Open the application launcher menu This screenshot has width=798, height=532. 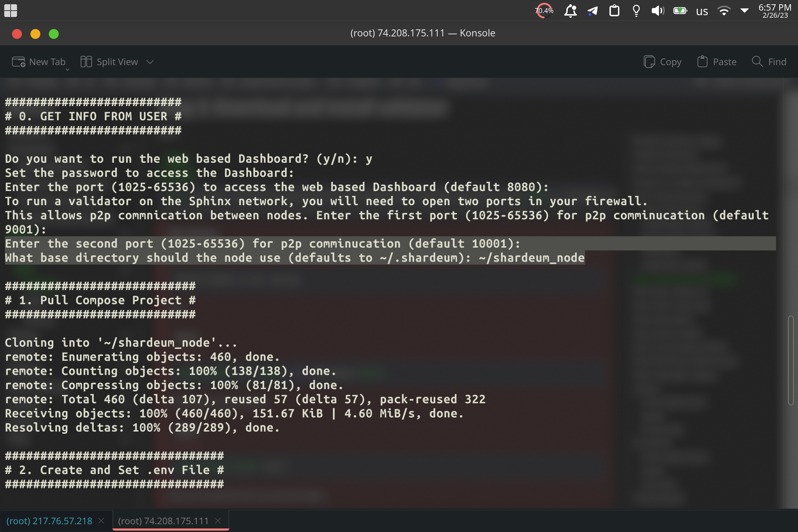(x=10, y=11)
